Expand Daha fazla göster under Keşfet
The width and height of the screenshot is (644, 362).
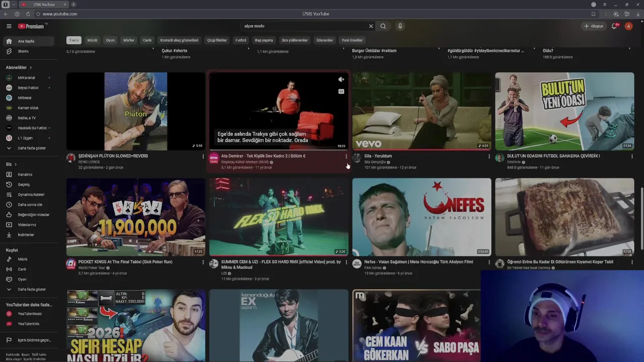tap(29, 290)
